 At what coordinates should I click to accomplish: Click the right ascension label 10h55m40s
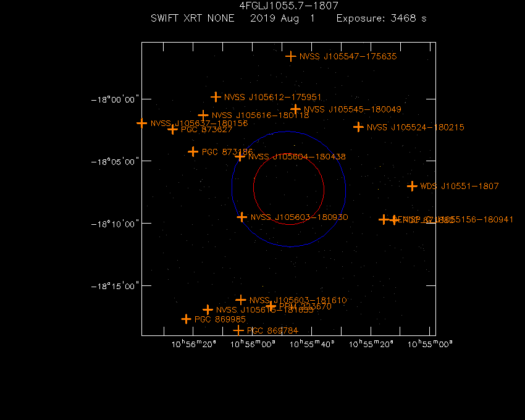[x=312, y=344]
